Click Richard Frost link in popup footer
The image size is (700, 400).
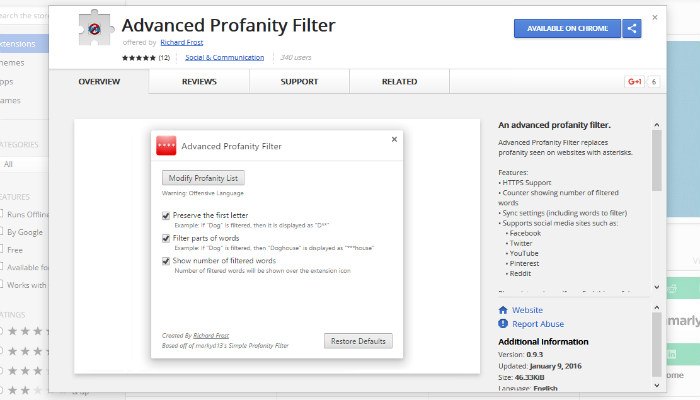click(x=211, y=335)
